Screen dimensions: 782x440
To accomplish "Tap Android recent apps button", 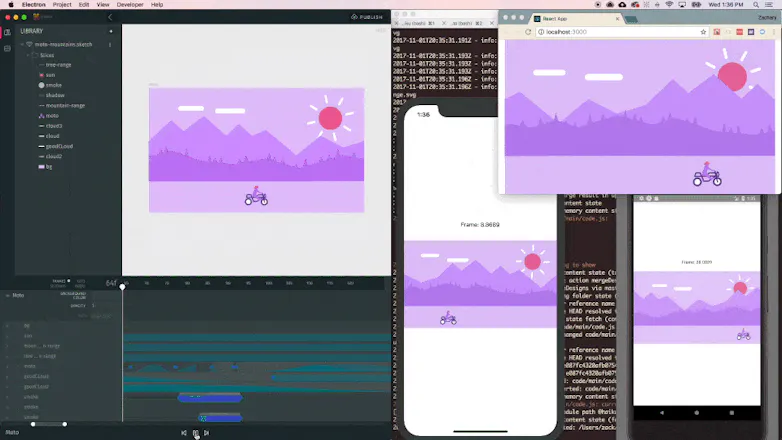I will (x=732, y=413).
